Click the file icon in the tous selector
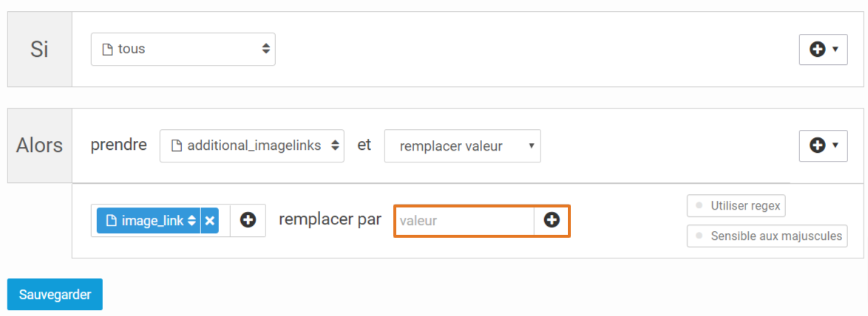The image size is (868, 316). pos(108,49)
